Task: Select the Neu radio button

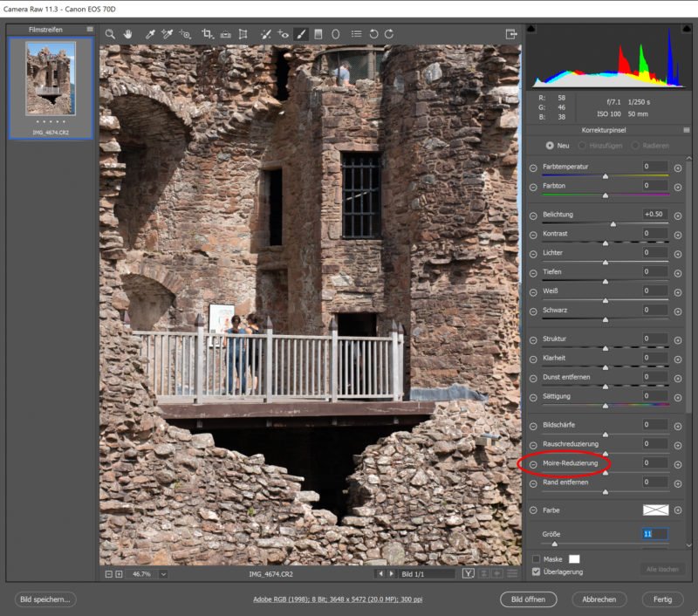Action: [550, 145]
